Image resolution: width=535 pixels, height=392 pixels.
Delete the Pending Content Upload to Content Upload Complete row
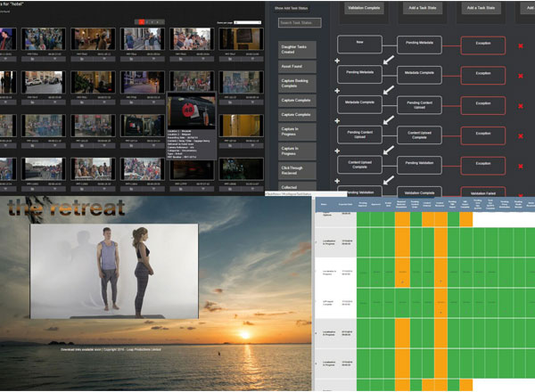[521, 136]
